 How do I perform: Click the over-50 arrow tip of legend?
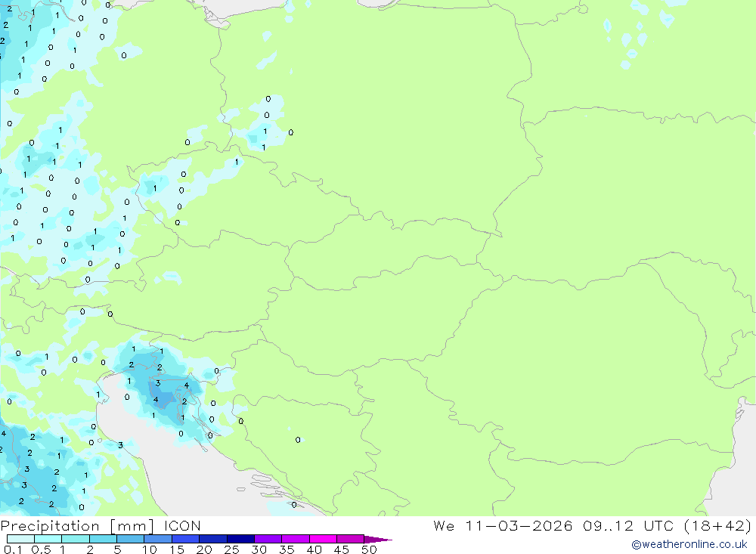click(378, 539)
